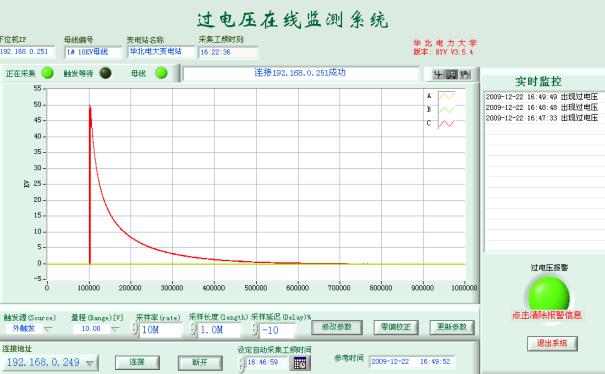This screenshot has height=374, width=605.
Task: Click the 触发等待 dark indicator LED
Action: pos(105,73)
